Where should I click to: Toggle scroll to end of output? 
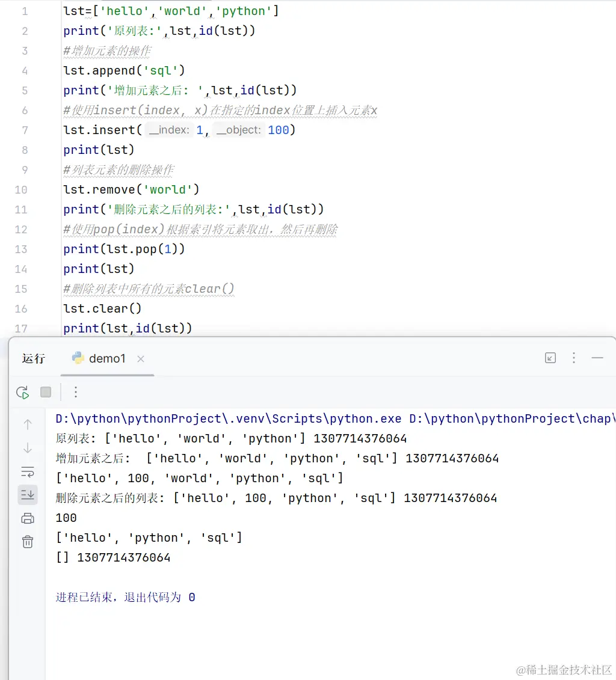pos(28,495)
